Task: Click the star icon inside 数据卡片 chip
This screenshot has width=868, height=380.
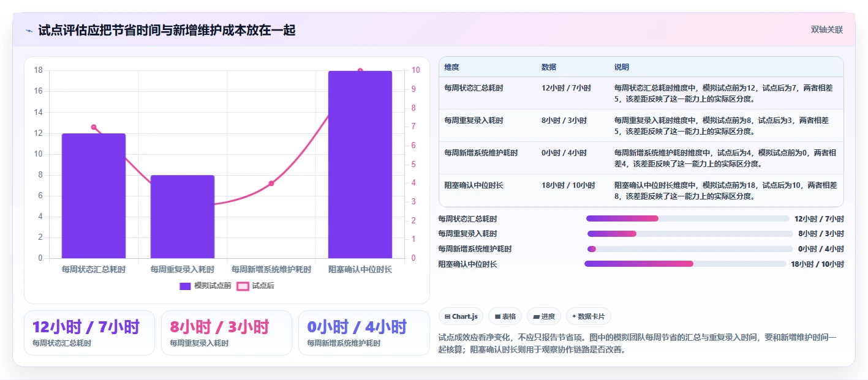Action: tap(574, 317)
